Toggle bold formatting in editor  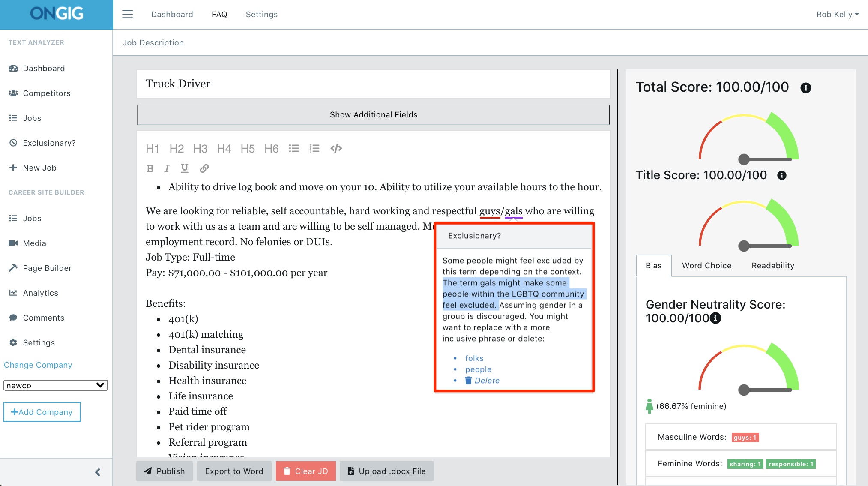(150, 168)
